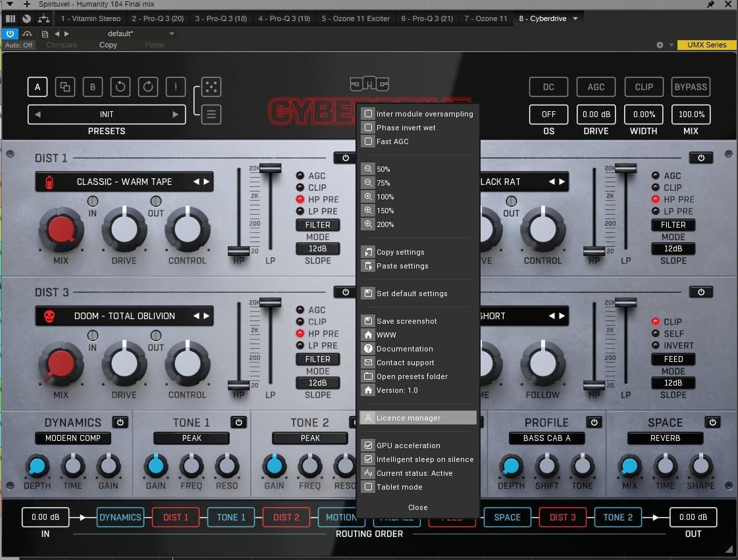Open the Cyberdrive plugin tab dropdown arrow
The height and width of the screenshot is (560, 738).
(x=575, y=19)
